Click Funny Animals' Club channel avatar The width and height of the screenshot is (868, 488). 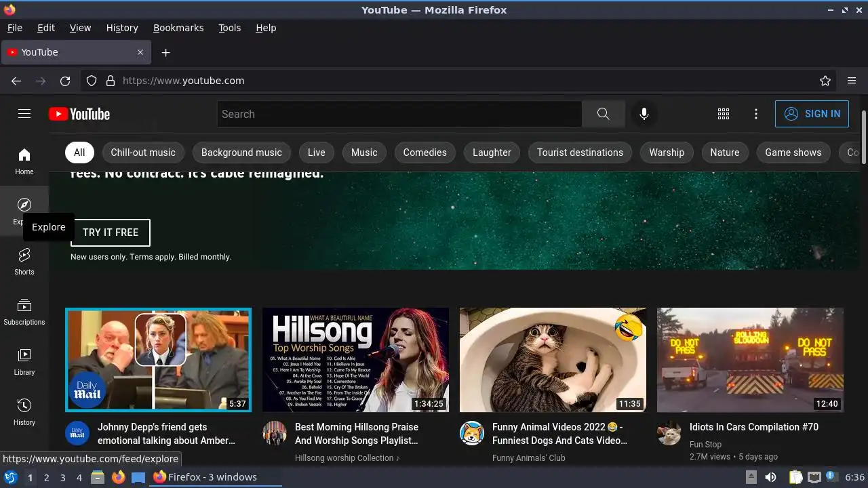[472, 432]
